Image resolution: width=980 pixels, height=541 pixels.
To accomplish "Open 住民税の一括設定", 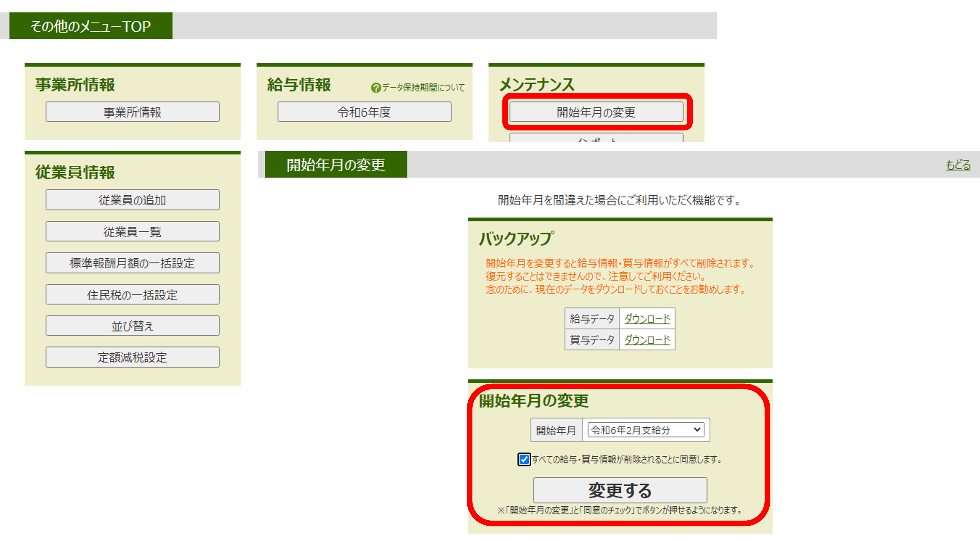I will click(132, 294).
